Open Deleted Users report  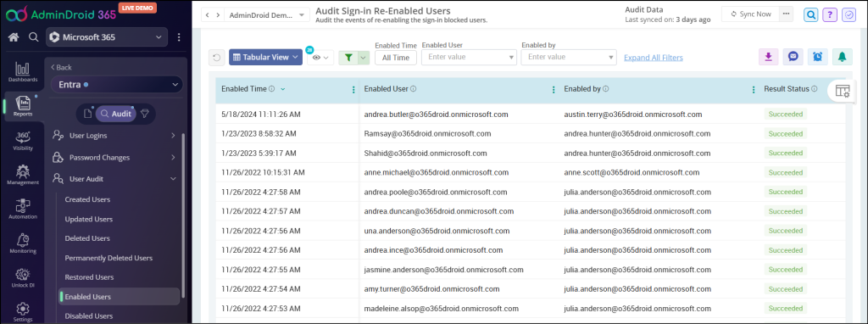87,238
